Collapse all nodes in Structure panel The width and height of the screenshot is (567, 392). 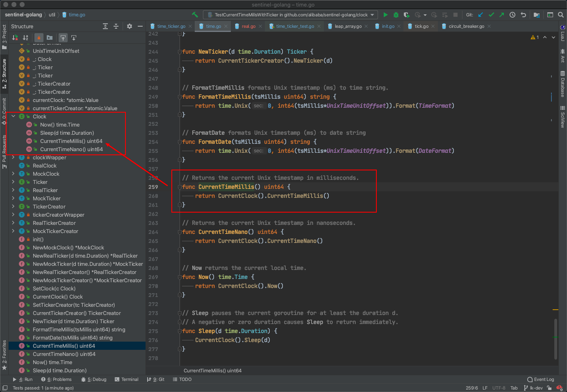click(x=116, y=26)
